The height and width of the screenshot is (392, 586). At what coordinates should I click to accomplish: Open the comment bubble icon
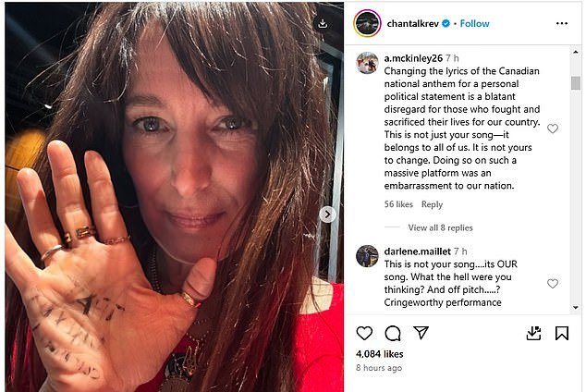pyautogui.click(x=393, y=333)
